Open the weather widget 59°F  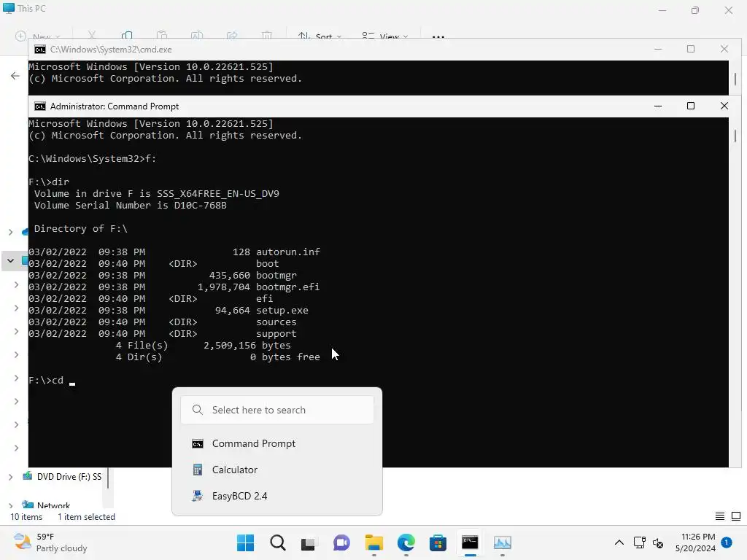50,542
